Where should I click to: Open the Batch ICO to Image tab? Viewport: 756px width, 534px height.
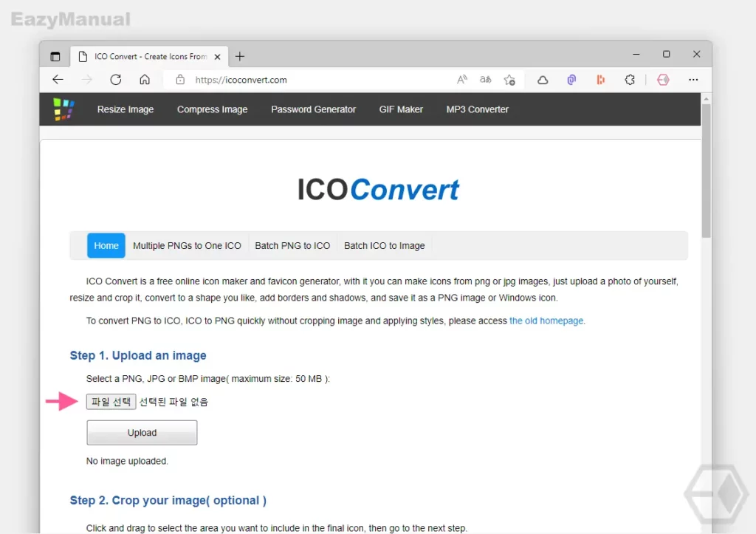coord(384,245)
